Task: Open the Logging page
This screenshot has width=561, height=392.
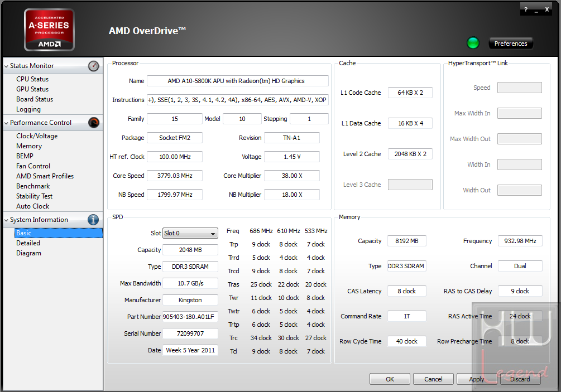Action: [x=28, y=109]
